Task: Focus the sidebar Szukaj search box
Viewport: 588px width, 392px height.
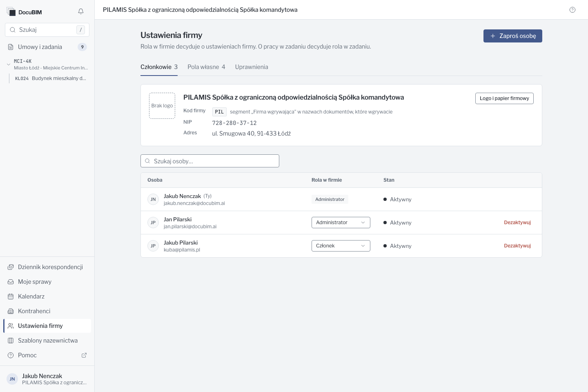Action: pos(47,30)
